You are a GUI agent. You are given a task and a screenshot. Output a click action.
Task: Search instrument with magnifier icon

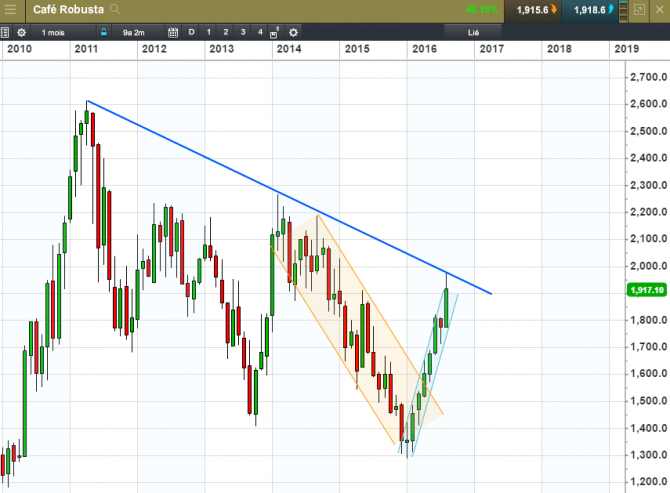coord(115,9)
